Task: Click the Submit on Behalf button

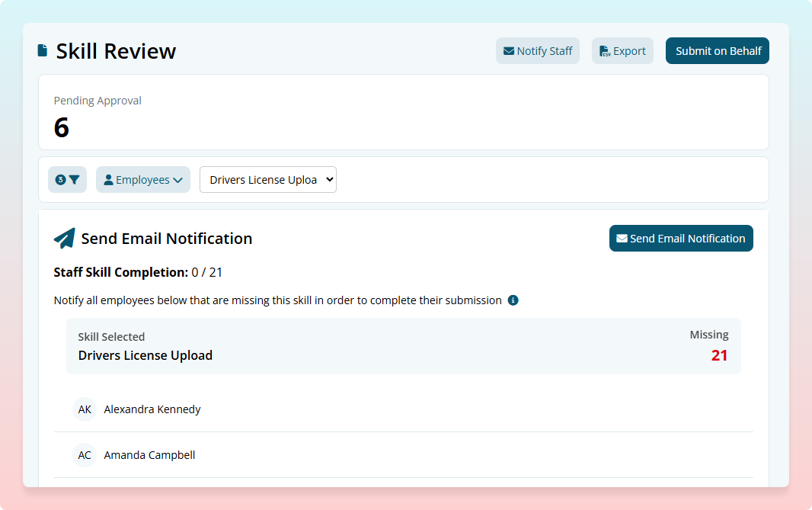Action: (717, 50)
